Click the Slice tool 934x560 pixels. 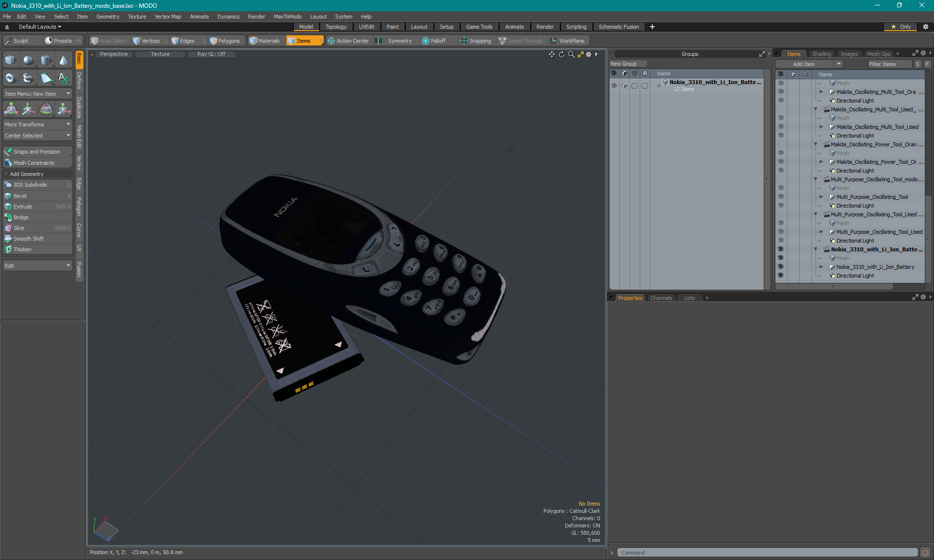coord(37,228)
